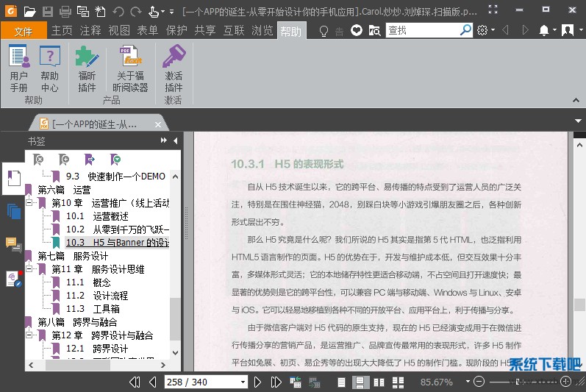Go to bookmark 11.2 设计流程
Screen dimensions: 586x392
pos(96,296)
